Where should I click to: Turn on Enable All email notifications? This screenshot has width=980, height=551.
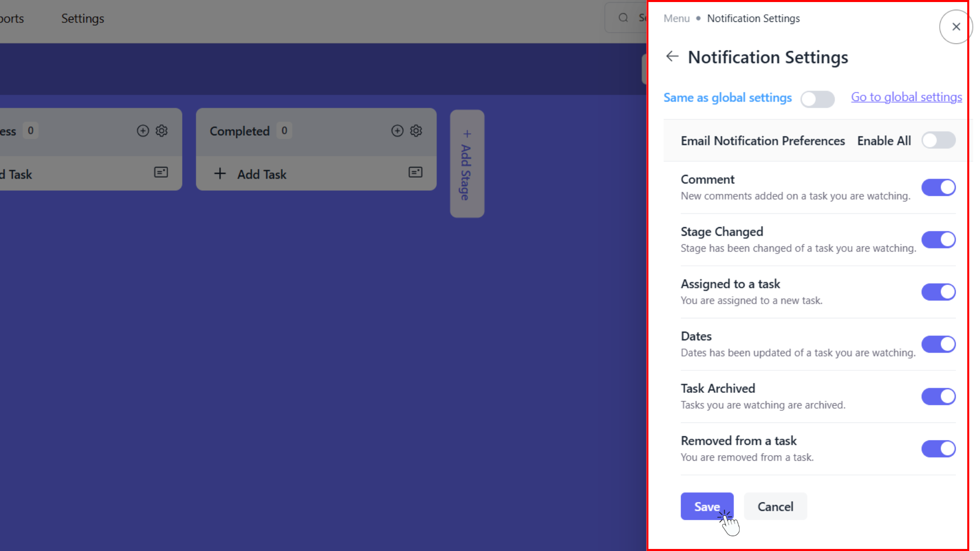[938, 140]
